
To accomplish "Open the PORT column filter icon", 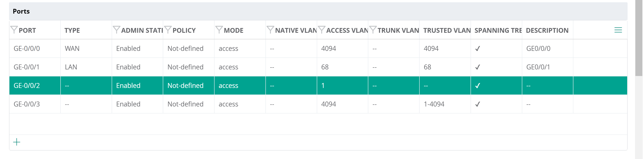I will pos(14,30).
